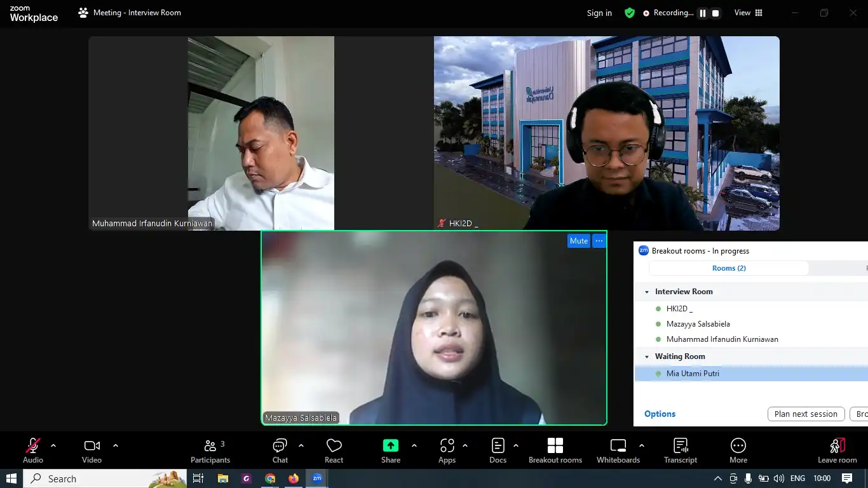
Task: Open volume control in system tray
Action: coord(779,478)
